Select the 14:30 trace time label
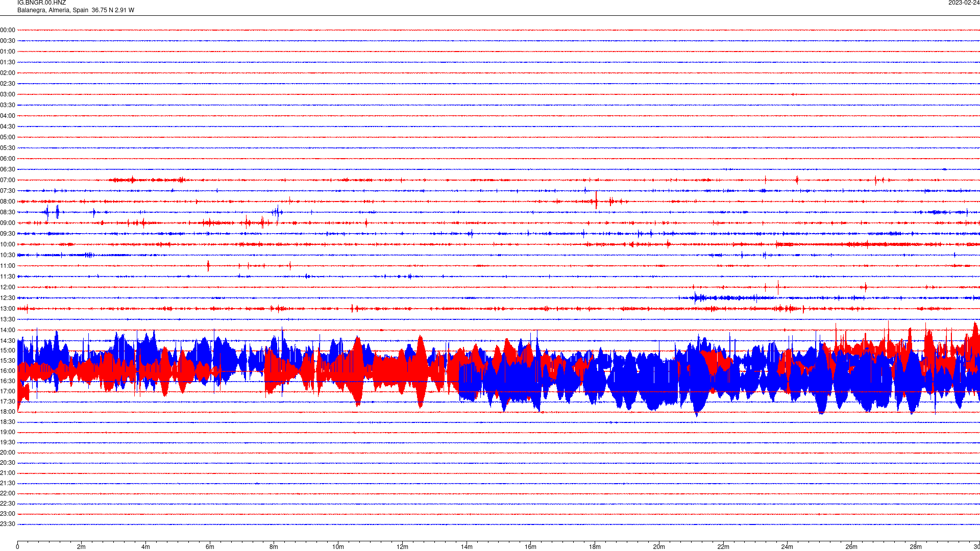This screenshot has width=980, height=551. click(8, 341)
